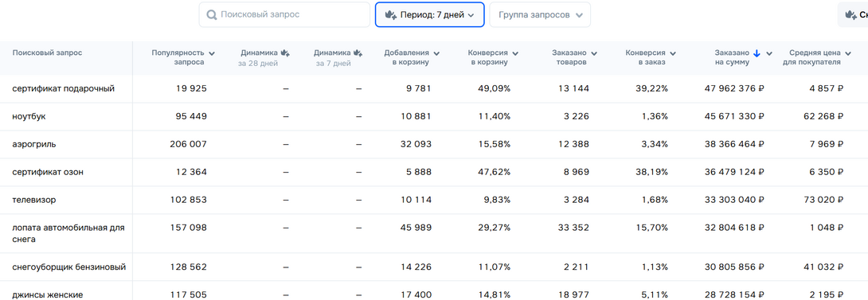
Task: Open Конверсия в заказ column chevron
Action: point(673,53)
